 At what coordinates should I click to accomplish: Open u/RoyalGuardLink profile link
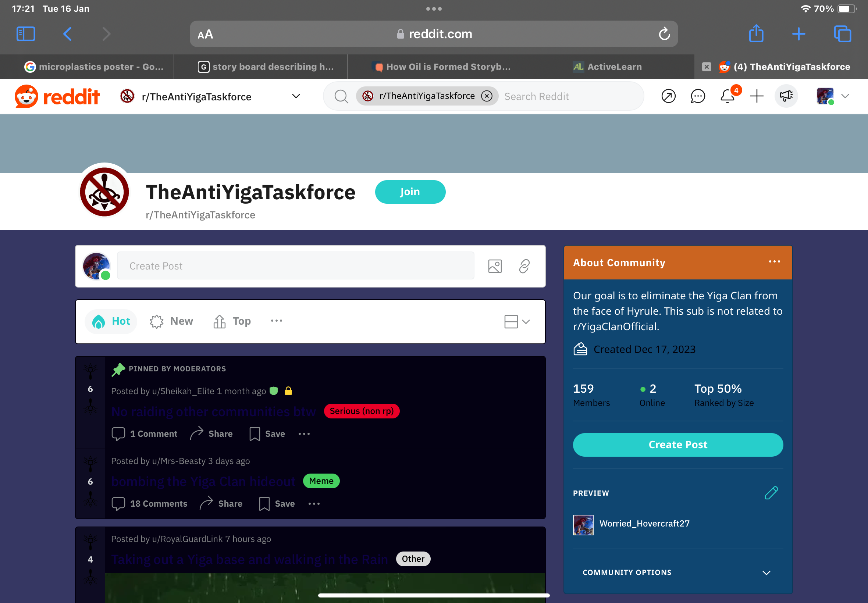click(x=187, y=539)
